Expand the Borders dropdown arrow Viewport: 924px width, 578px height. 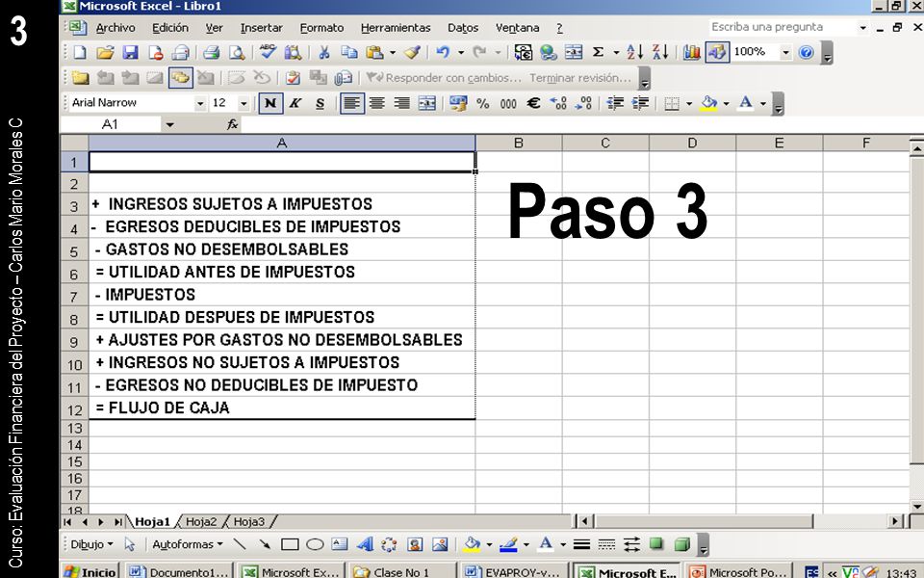coord(689,104)
